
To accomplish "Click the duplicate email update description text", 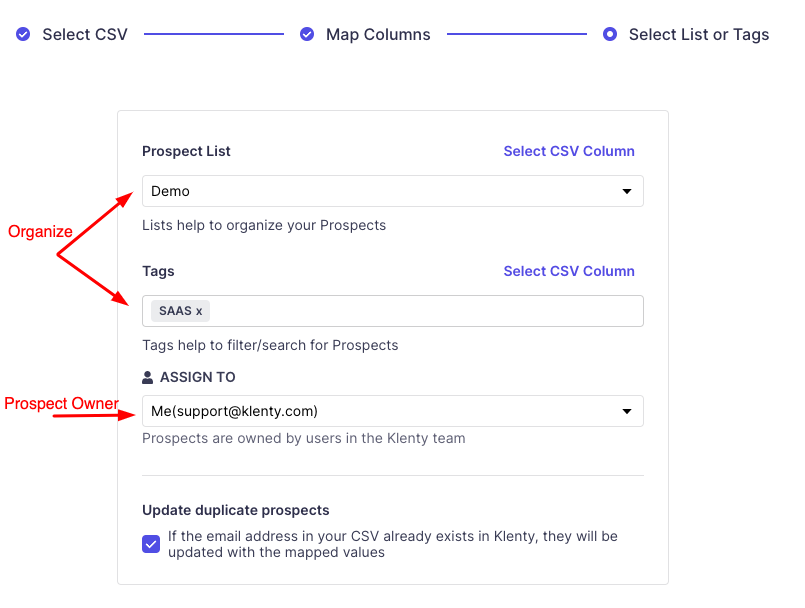I will pos(392,544).
